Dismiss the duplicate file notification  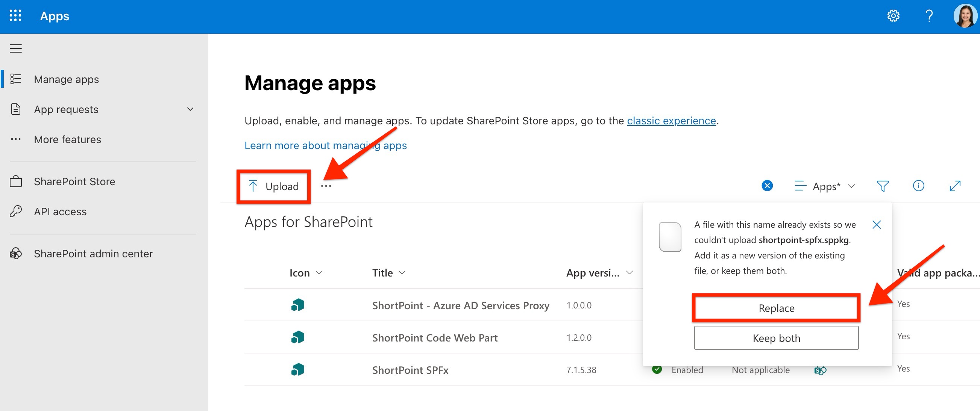click(877, 225)
